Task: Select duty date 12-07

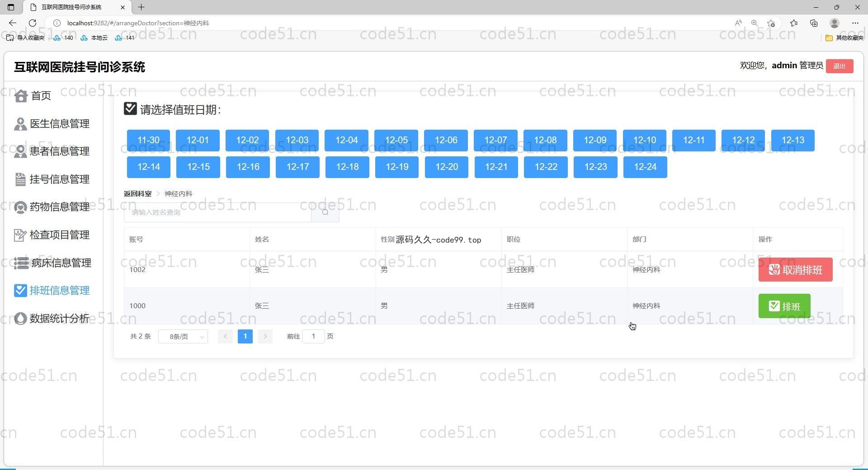Action: 495,141
